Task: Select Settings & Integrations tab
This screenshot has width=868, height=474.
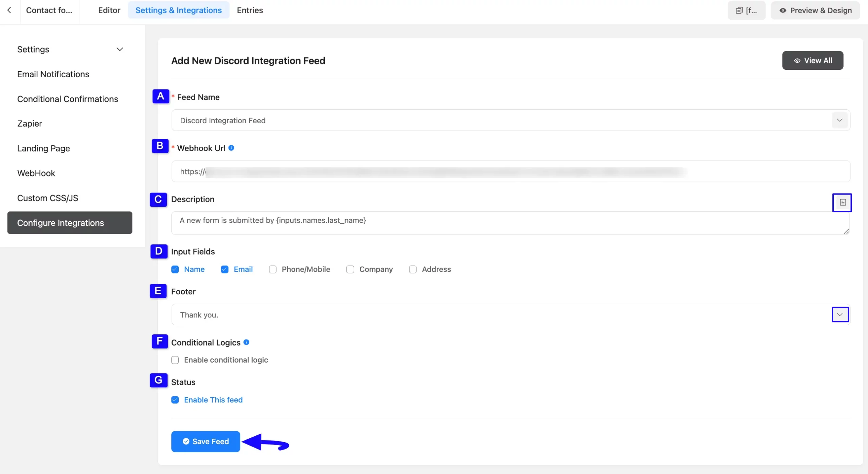Action: [179, 10]
